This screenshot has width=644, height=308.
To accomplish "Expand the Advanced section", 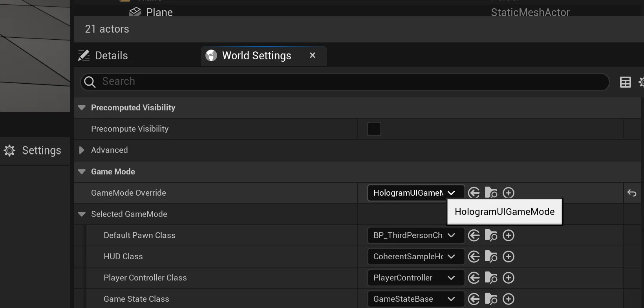I will [x=82, y=150].
